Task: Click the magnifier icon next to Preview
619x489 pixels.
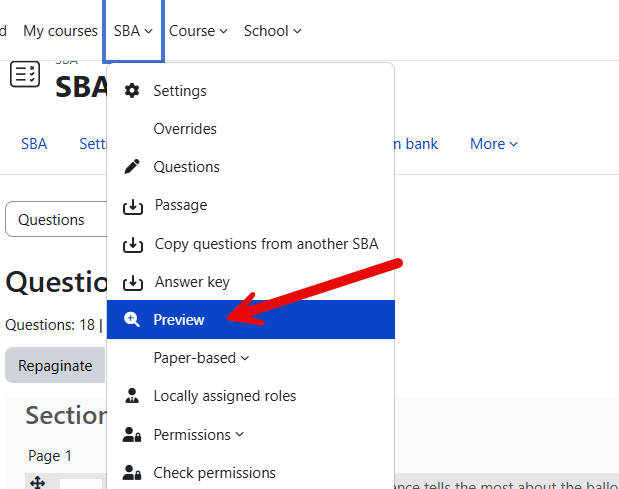Action: 132,320
